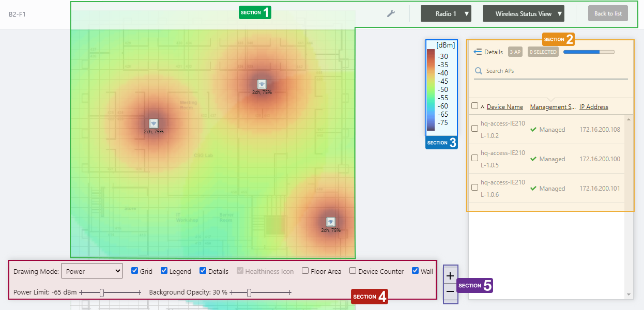Zoom out with the minus button
The width and height of the screenshot is (644, 310).
point(450,291)
